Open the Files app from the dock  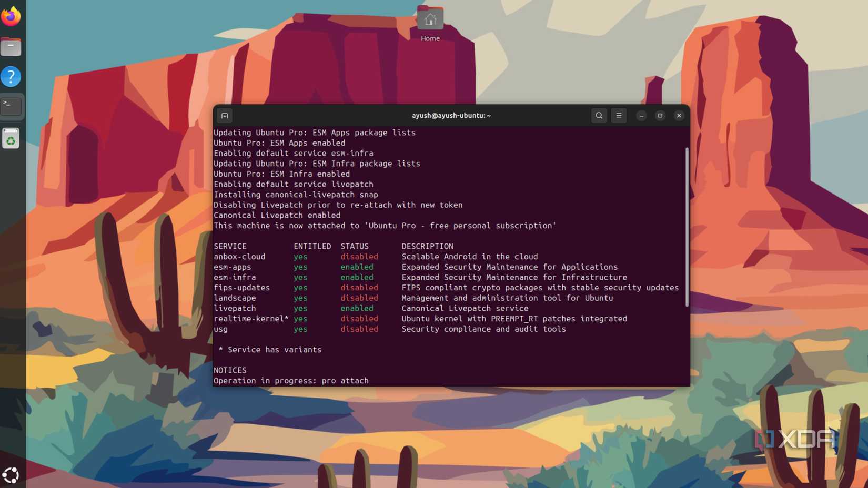[x=12, y=46]
